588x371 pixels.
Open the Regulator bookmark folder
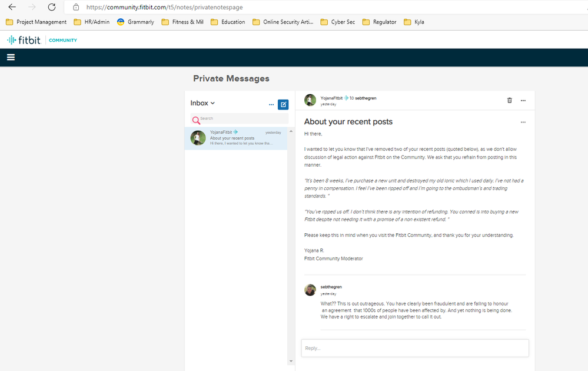pos(380,22)
